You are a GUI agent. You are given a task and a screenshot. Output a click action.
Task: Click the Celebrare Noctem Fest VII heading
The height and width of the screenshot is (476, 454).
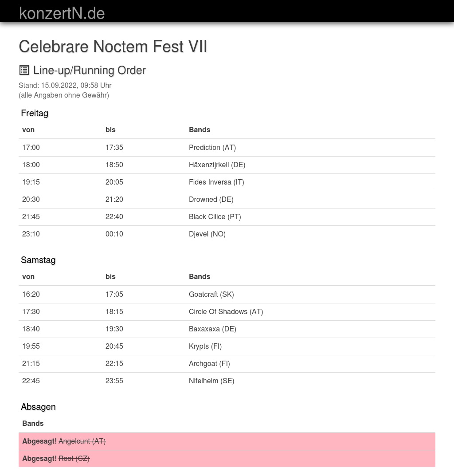click(x=113, y=47)
